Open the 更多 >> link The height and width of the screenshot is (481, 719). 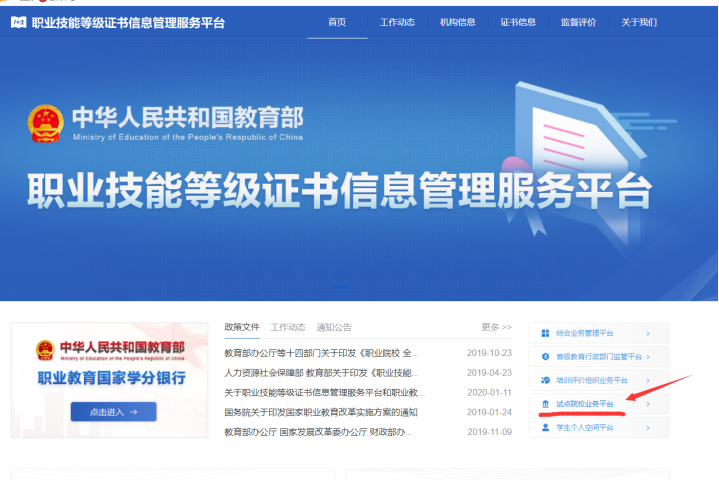496,327
